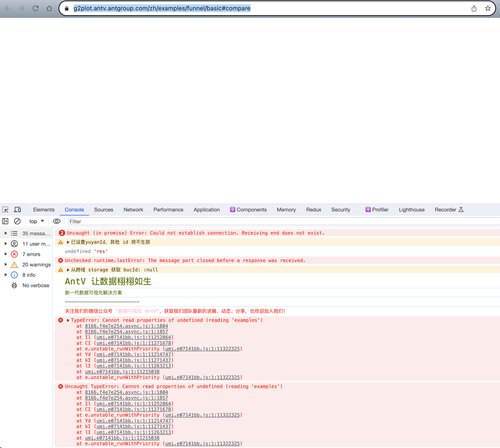
Task: Open umi.e07141bb.js:1:11252864 in Sources
Action: click(134, 337)
